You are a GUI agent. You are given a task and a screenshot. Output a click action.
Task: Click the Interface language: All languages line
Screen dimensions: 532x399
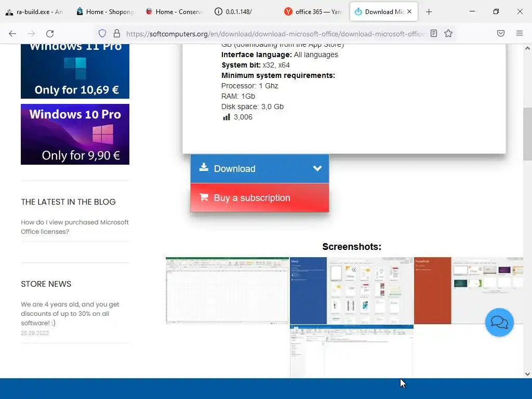(x=280, y=55)
